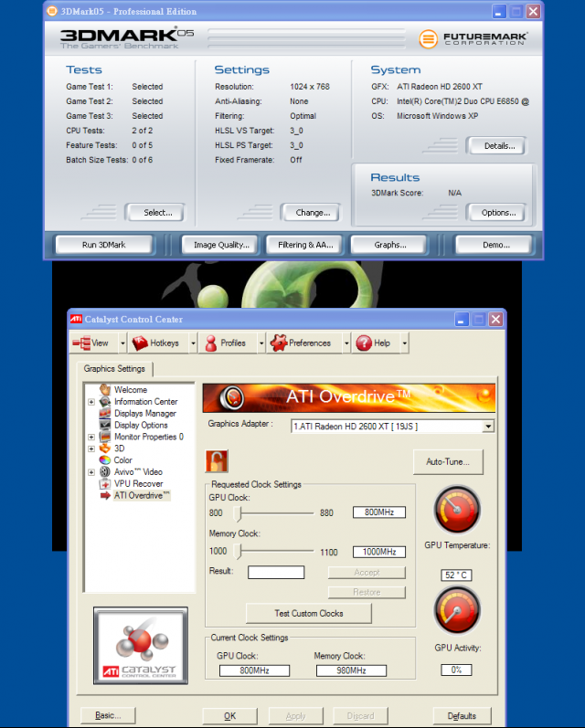This screenshot has height=728, width=585.
Task: Click the Futuremark orange logo icon
Action: (x=429, y=39)
